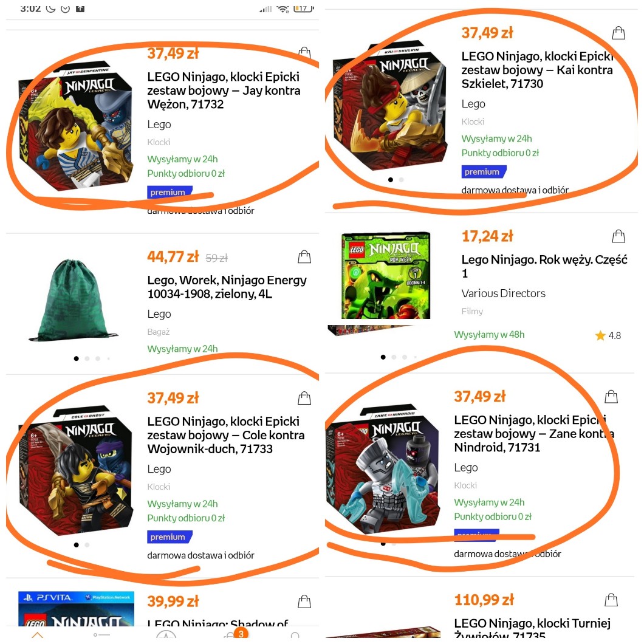The height and width of the screenshot is (644, 644).
Task: Tap the 44,77 zł discounted price
Action: [x=173, y=257]
